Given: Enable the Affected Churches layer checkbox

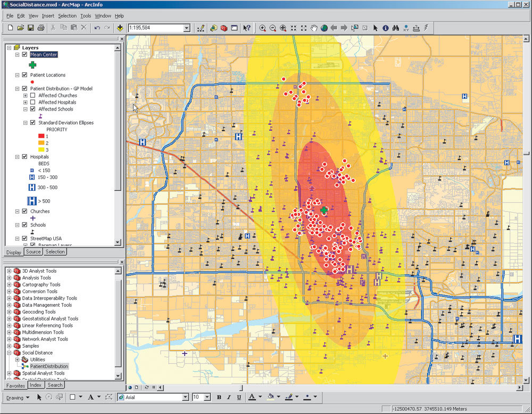Looking at the screenshot, I should [x=33, y=96].
